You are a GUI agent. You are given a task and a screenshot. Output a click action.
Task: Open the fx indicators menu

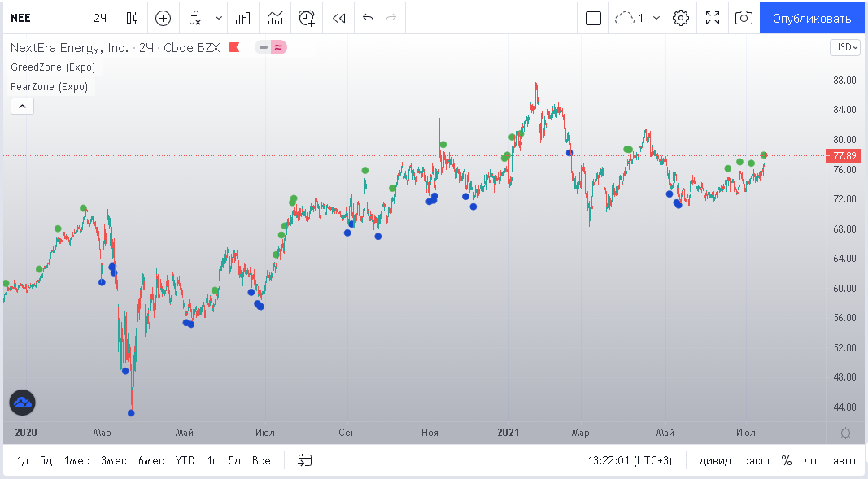coord(195,18)
